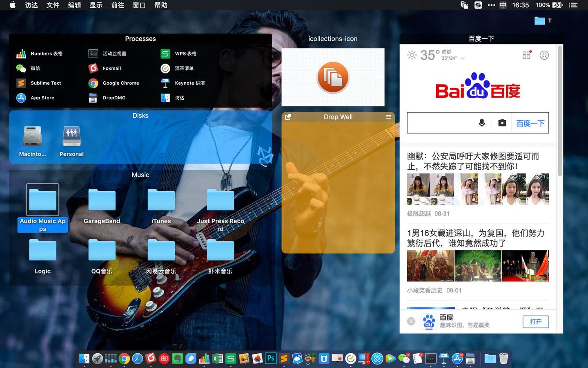Expand the Chengdu weather location dropdown
588x368 pixels.
pyautogui.click(x=463, y=58)
